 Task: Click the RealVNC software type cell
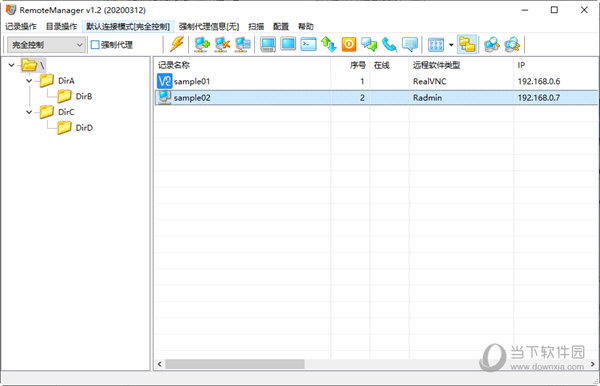pyautogui.click(x=430, y=81)
